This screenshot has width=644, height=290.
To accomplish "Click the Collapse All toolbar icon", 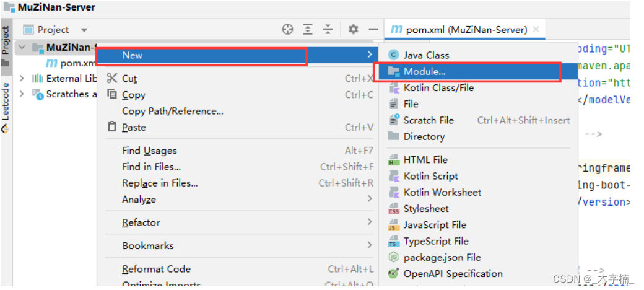I will click(328, 29).
